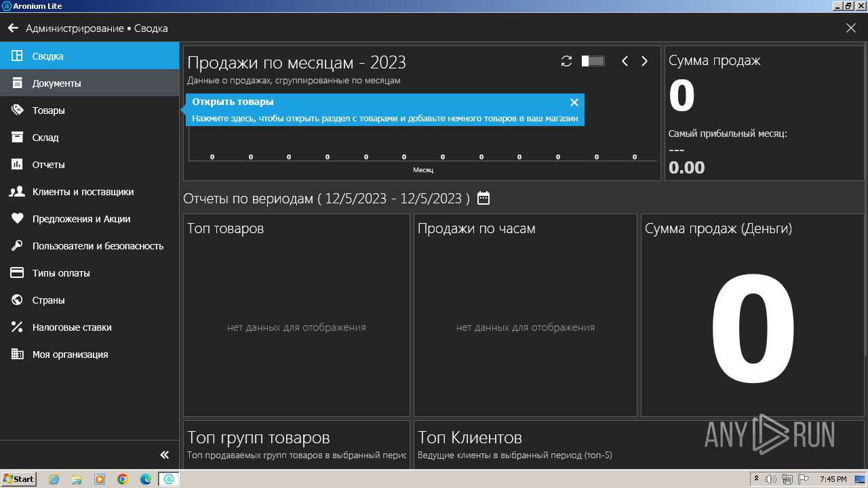The image size is (868, 488).
Task: Open Товары section
Action: (x=90, y=110)
